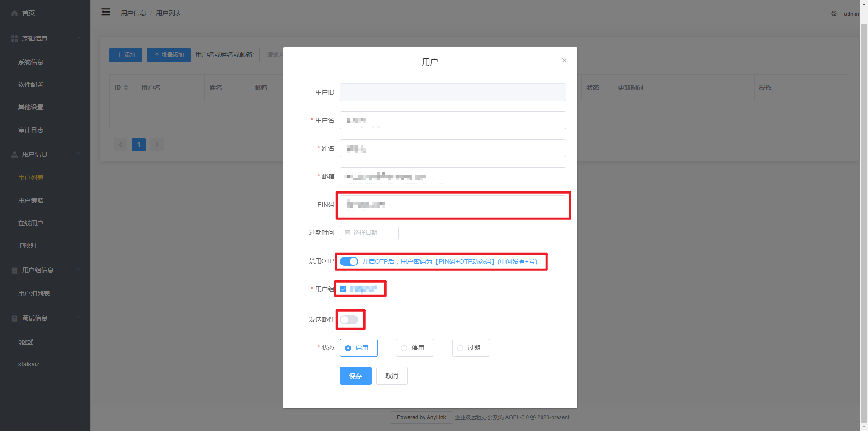Go to previous page arrow in pagination
The width and height of the screenshot is (868, 431).
coord(120,144)
